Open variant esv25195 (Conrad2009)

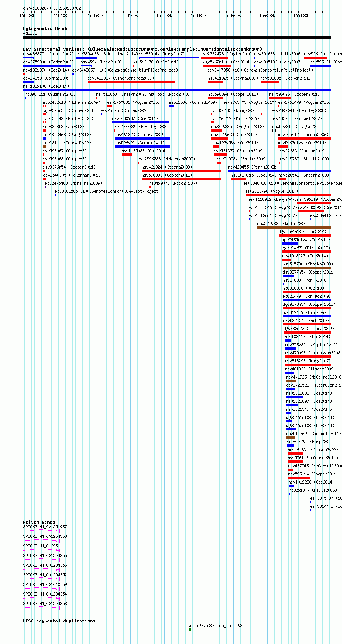click(x=125, y=110)
